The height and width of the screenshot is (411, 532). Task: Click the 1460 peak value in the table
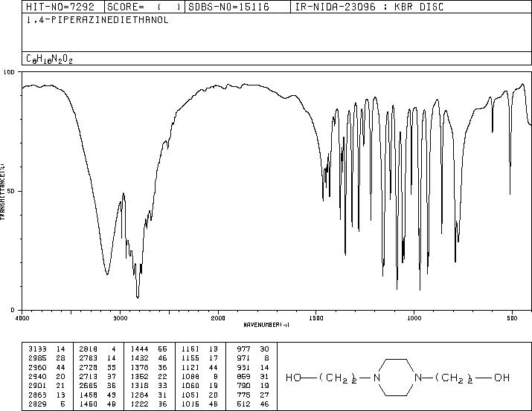[89, 404]
